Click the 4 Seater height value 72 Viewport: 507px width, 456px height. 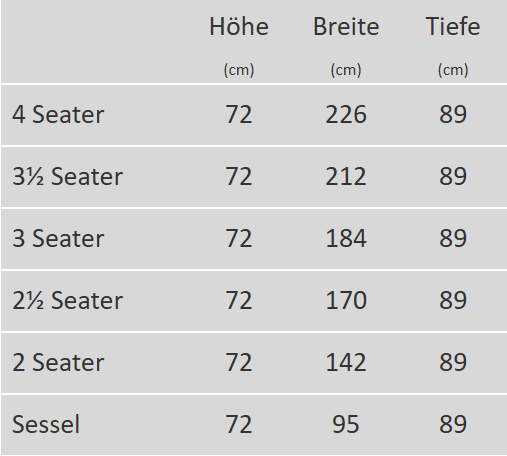[x=239, y=114]
